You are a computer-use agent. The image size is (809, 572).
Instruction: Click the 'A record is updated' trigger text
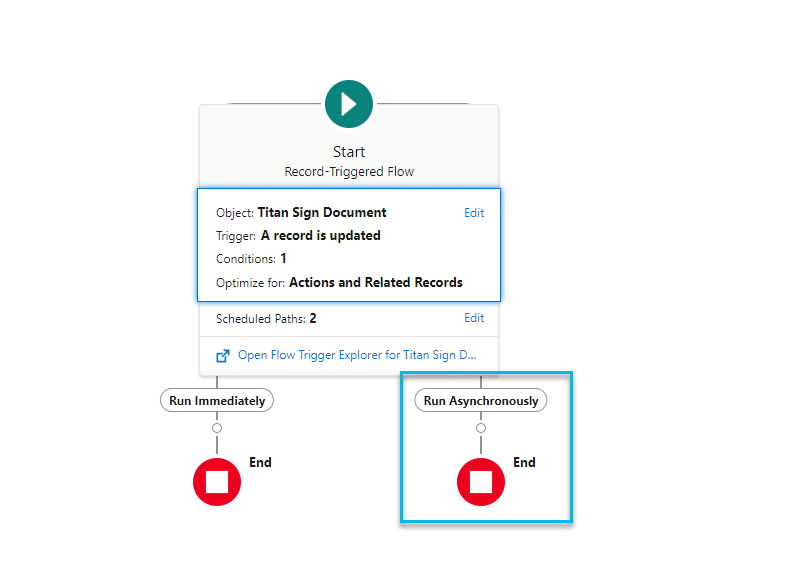(x=320, y=236)
